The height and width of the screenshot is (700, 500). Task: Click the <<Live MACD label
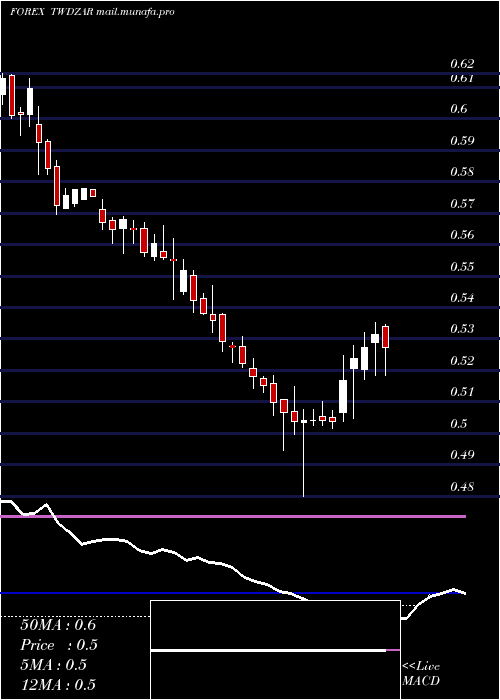[421, 674]
